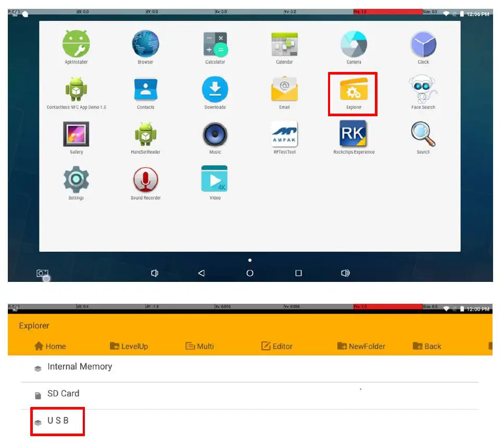This screenshot has height=445, width=504.
Task: Tap the volume up navigation icon
Action: pos(345,273)
